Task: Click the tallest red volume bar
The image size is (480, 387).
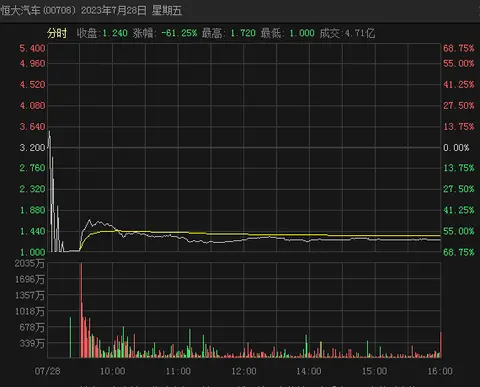Action: (x=81, y=310)
